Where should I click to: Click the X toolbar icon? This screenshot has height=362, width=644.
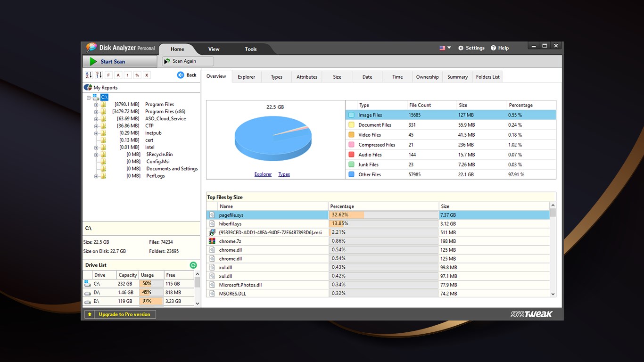coord(147,75)
